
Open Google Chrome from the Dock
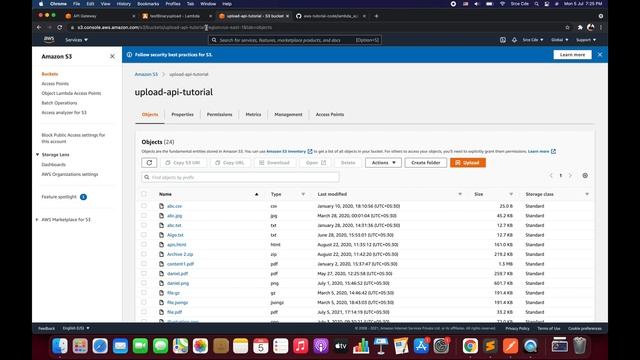tap(470, 346)
